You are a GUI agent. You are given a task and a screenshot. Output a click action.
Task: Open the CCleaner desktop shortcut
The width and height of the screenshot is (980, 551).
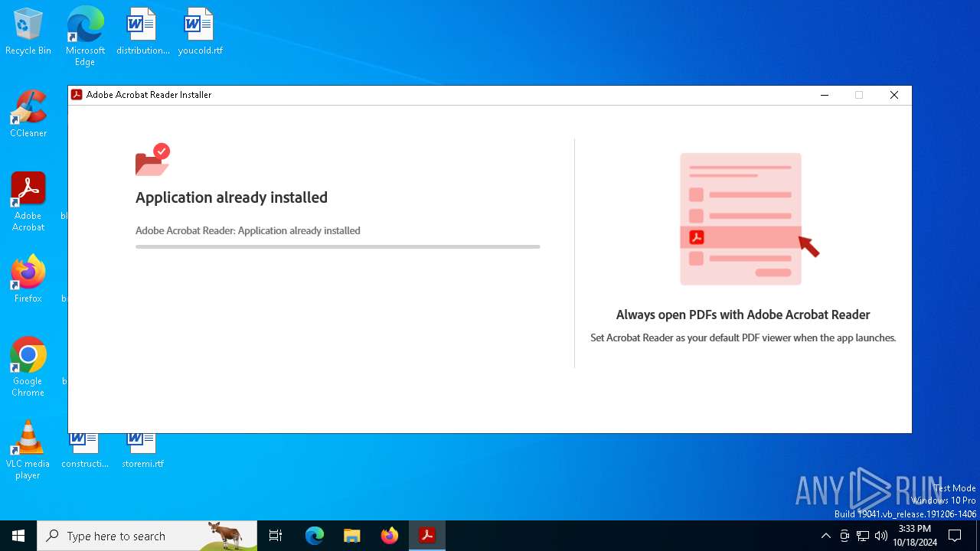28,114
